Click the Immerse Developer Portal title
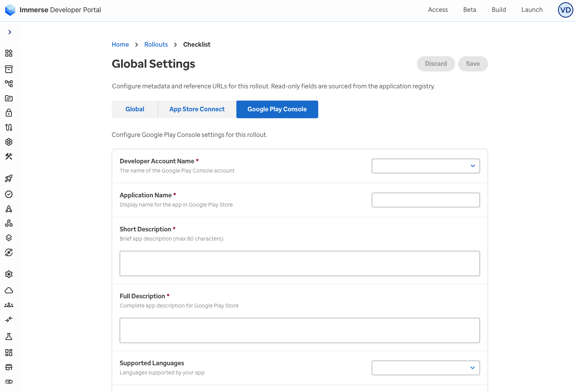This screenshot has height=392, width=576. pyautogui.click(x=60, y=10)
